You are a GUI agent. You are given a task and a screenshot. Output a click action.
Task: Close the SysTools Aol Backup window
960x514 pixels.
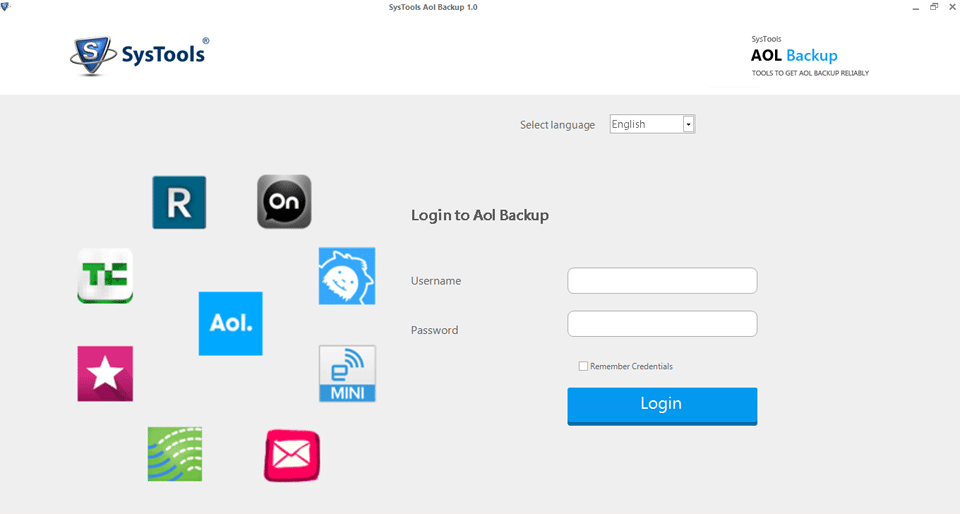(953, 7)
